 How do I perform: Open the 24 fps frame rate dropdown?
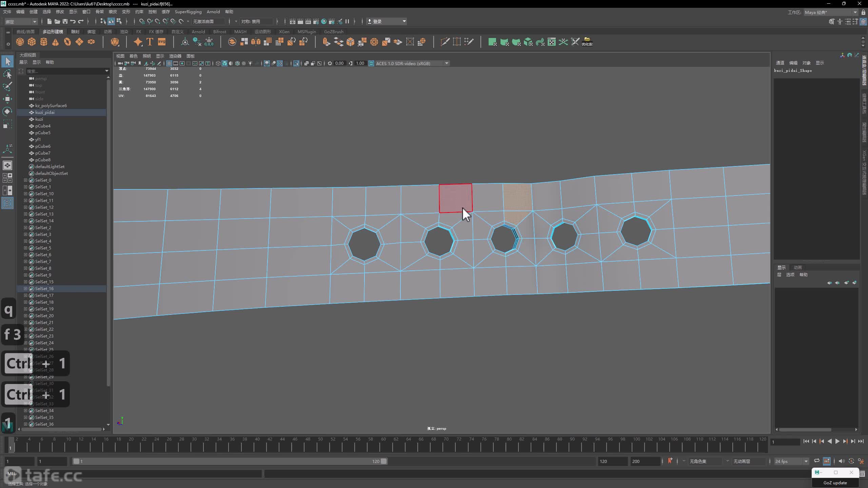791,461
